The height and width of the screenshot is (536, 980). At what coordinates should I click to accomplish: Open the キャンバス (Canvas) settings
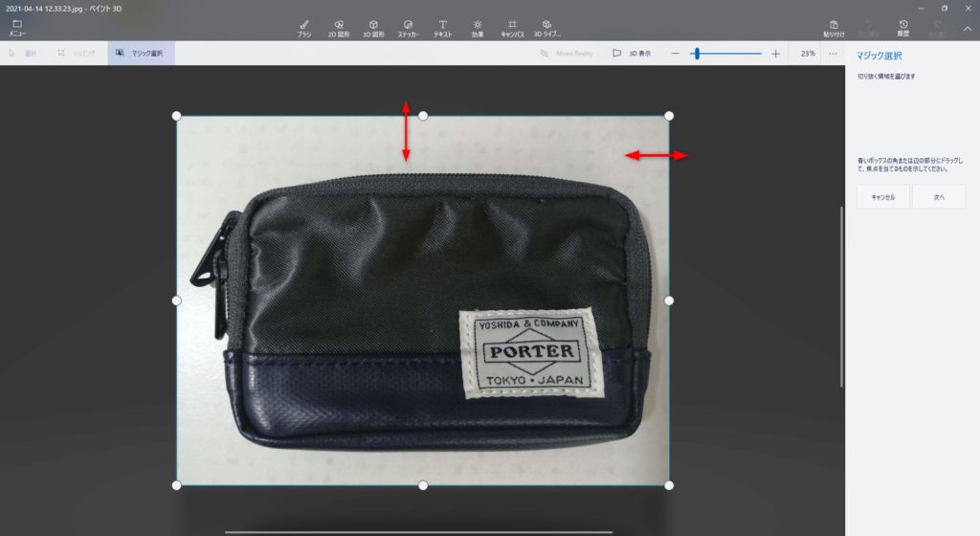[513, 29]
